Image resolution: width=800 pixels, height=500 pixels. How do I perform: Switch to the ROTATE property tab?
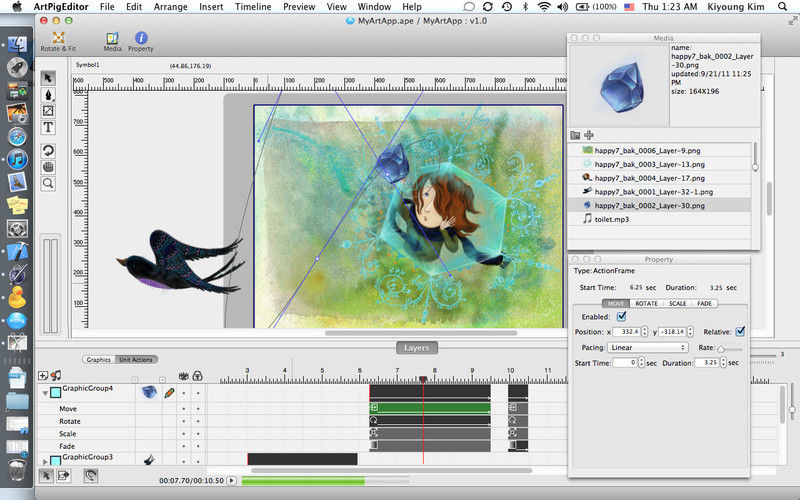[646, 303]
